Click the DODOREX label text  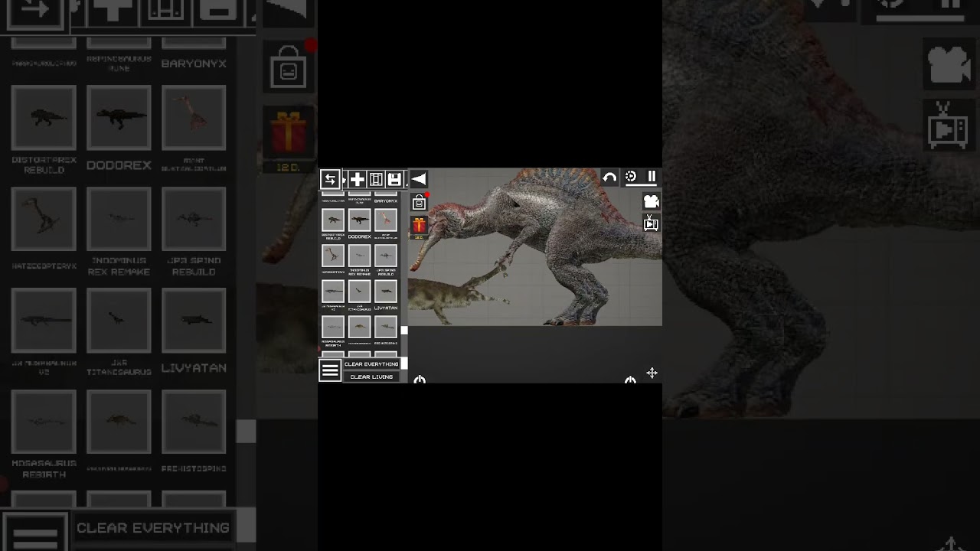pos(359,236)
